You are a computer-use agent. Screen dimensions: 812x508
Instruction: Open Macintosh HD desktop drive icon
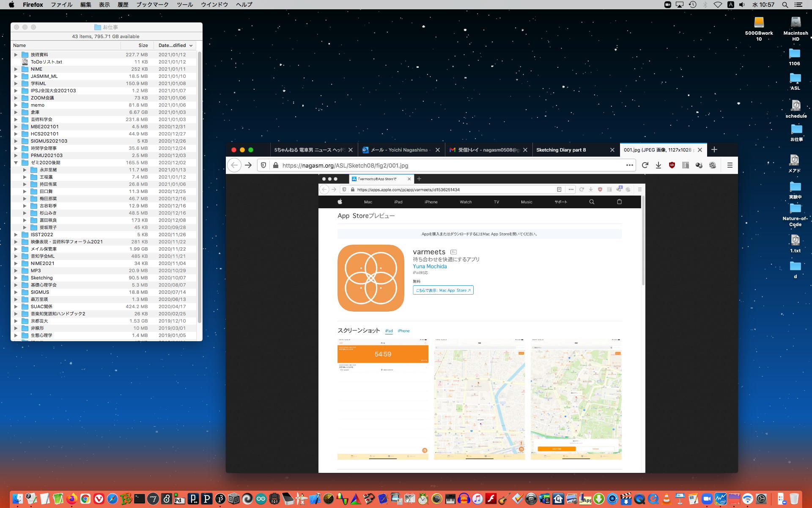pos(796,23)
